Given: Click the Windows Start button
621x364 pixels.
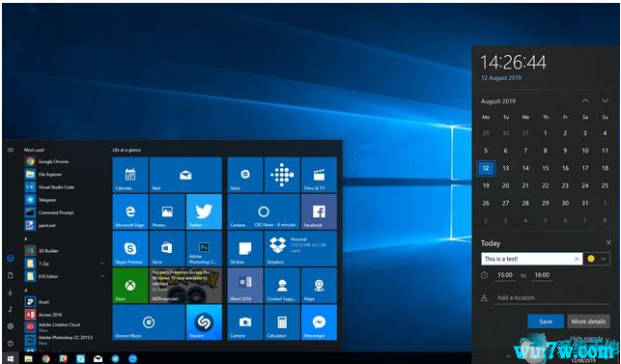Looking at the screenshot, I should (11, 358).
